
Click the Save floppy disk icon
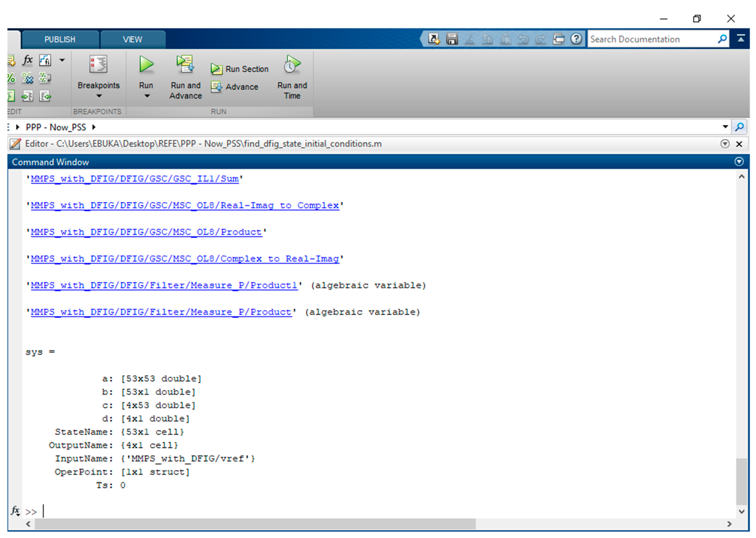point(452,39)
